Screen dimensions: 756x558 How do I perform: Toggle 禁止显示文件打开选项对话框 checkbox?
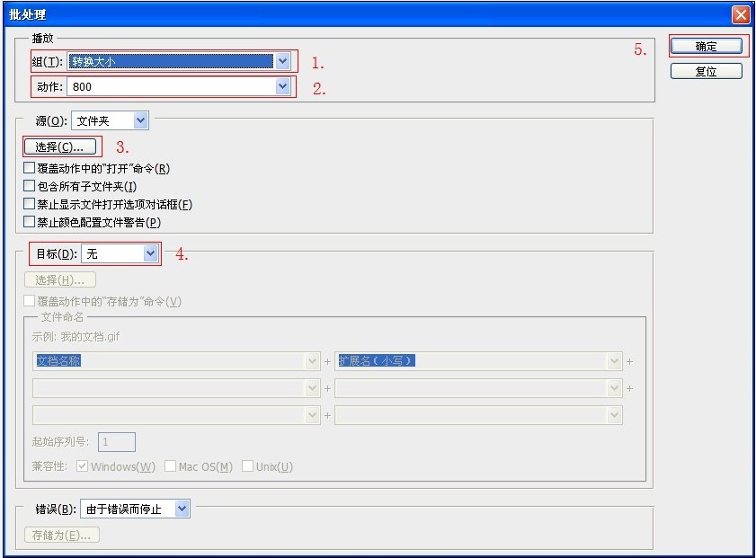click(30, 204)
